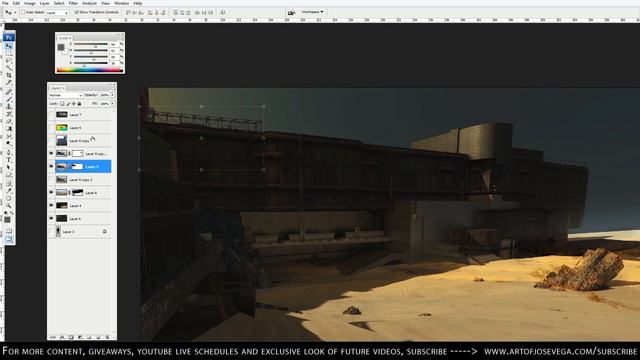
Task: Click Lock position icon in Layers
Action: point(73,104)
